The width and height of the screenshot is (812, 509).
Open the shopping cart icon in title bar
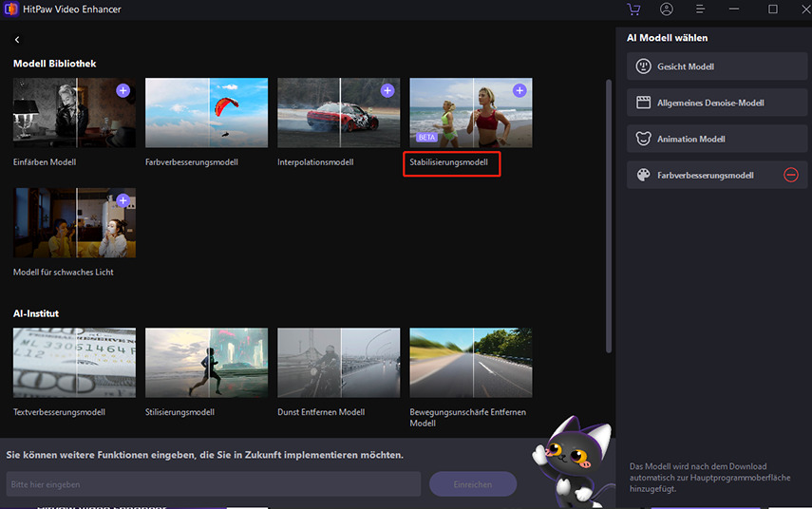(633, 9)
